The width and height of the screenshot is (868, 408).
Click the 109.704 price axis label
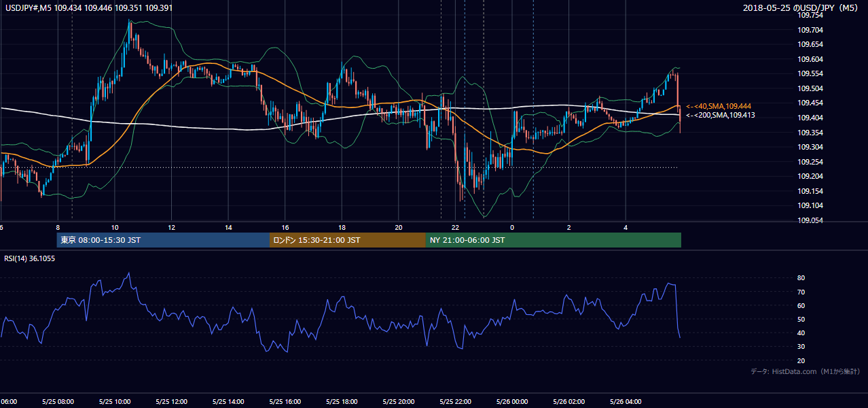pos(810,30)
